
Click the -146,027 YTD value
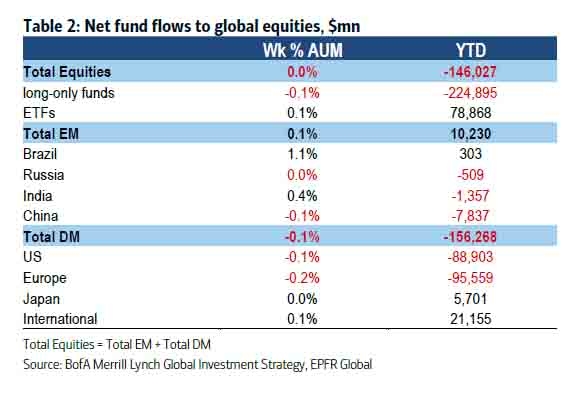pyautogui.click(x=470, y=72)
